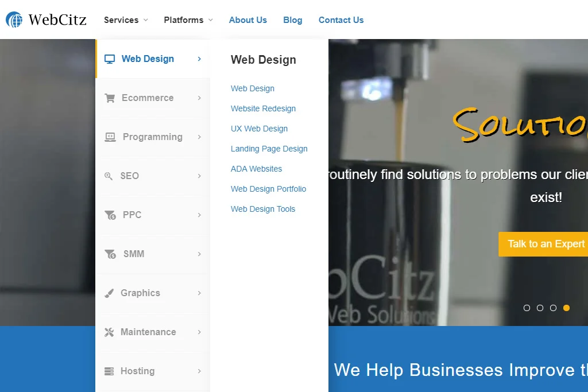Expand the Services dropdown arrow
Screen dimensions: 588x392
tap(146, 20)
